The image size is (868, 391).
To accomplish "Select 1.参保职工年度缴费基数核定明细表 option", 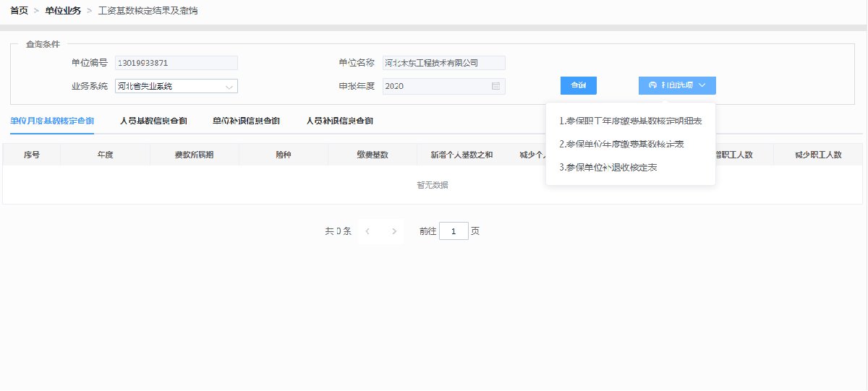I will coord(630,121).
